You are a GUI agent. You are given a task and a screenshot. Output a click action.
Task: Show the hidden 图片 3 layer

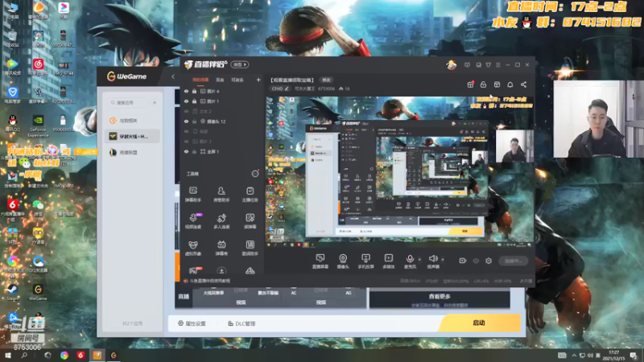(187, 142)
